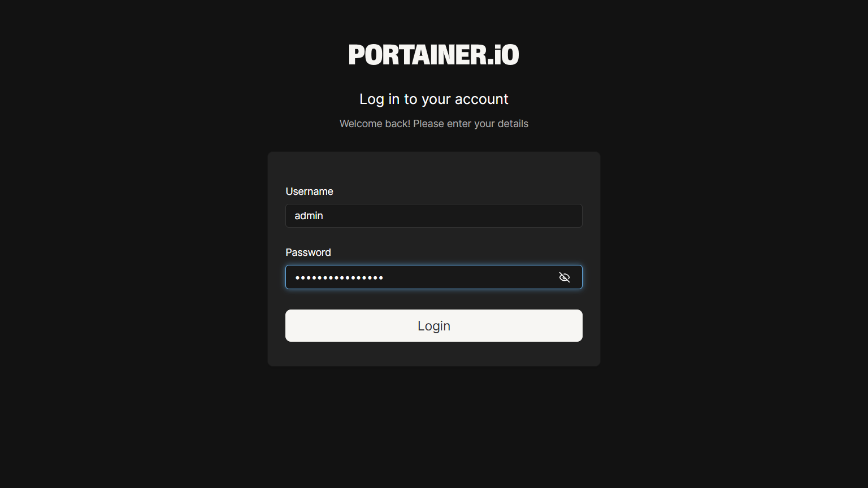Click the Login button
868x488 pixels.
[x=433, y=325]
